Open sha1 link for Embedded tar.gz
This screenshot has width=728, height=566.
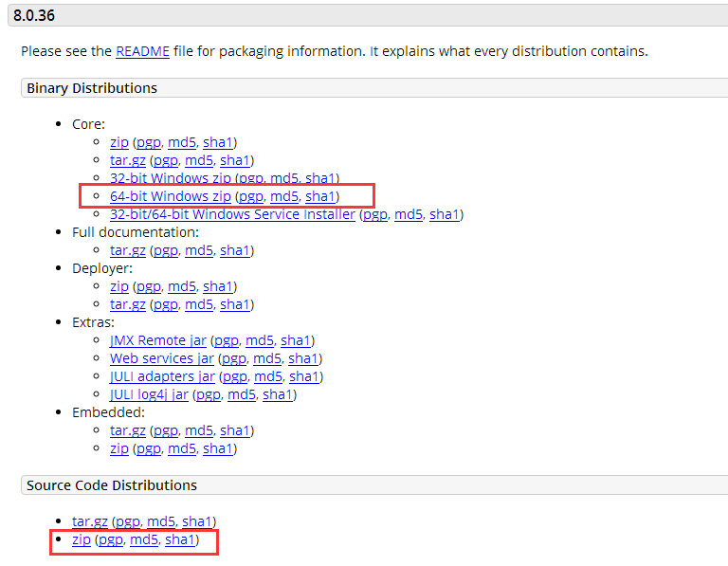pyautogui.click(x=235, y=430)
